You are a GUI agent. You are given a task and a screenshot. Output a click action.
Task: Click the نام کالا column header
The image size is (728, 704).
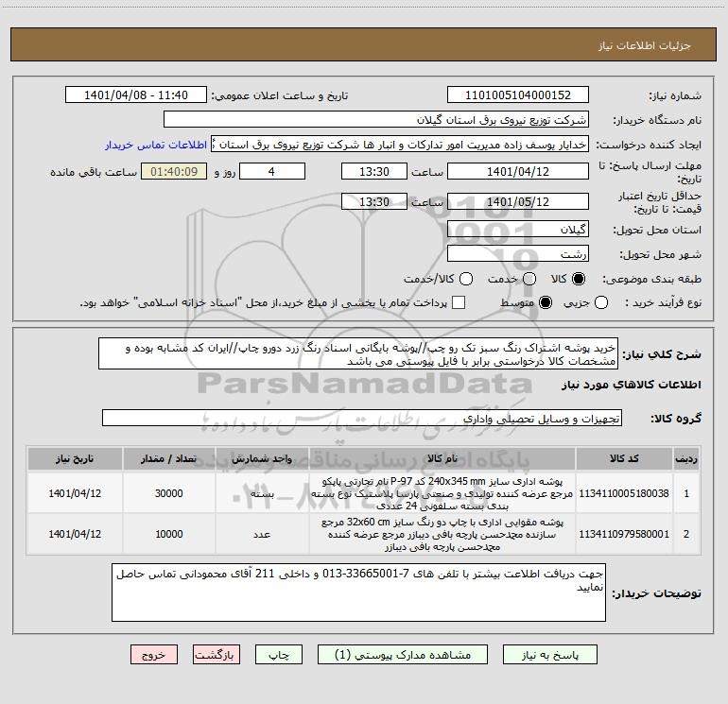pos(442,458)
